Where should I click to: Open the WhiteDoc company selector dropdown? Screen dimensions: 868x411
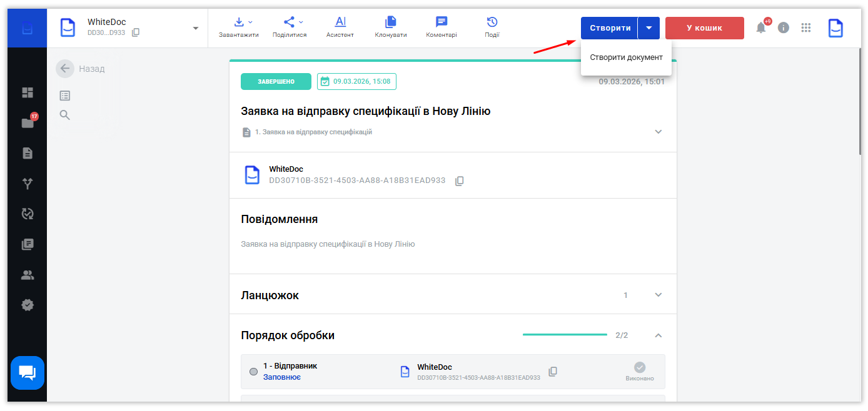[195, 28]
